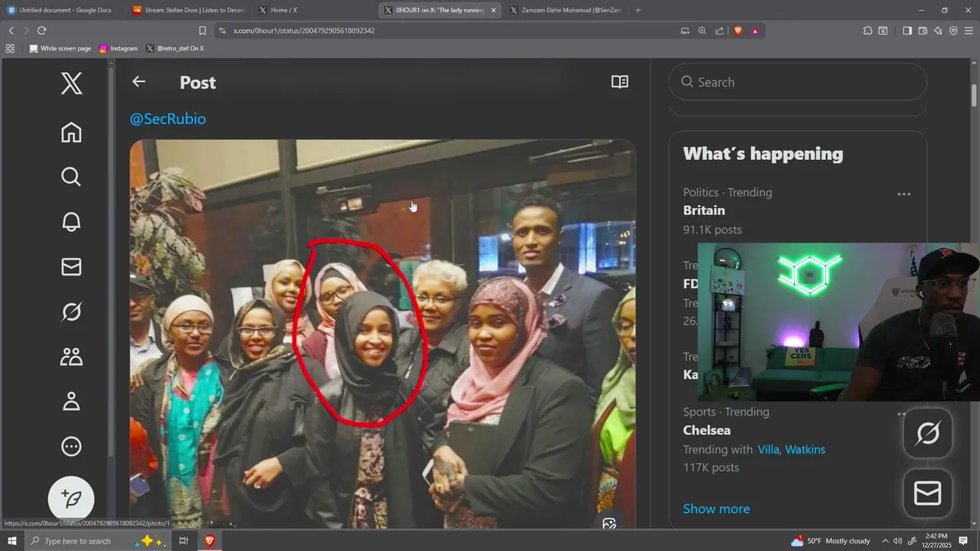Compose a new post with feather button
This screenshot has height=551, width=980.
tap(71, 499)
